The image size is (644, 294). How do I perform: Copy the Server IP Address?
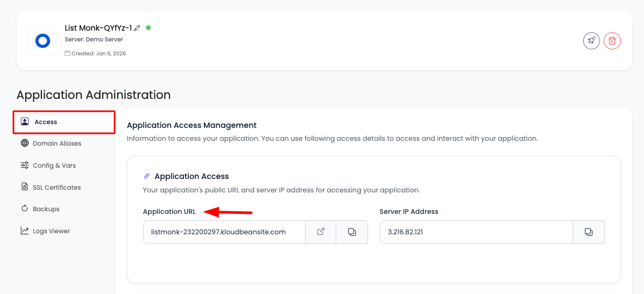(589, 232)
